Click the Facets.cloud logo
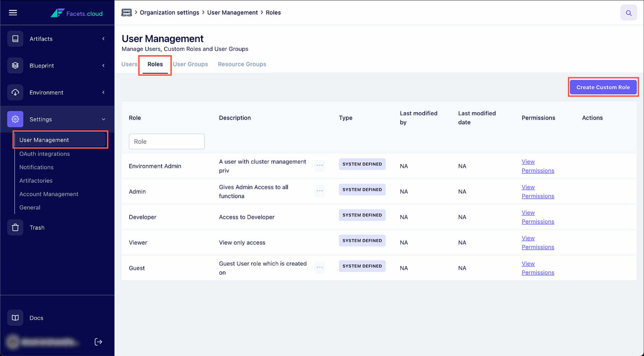The height and width of the screenshot is (356, 644). [76, 13]
